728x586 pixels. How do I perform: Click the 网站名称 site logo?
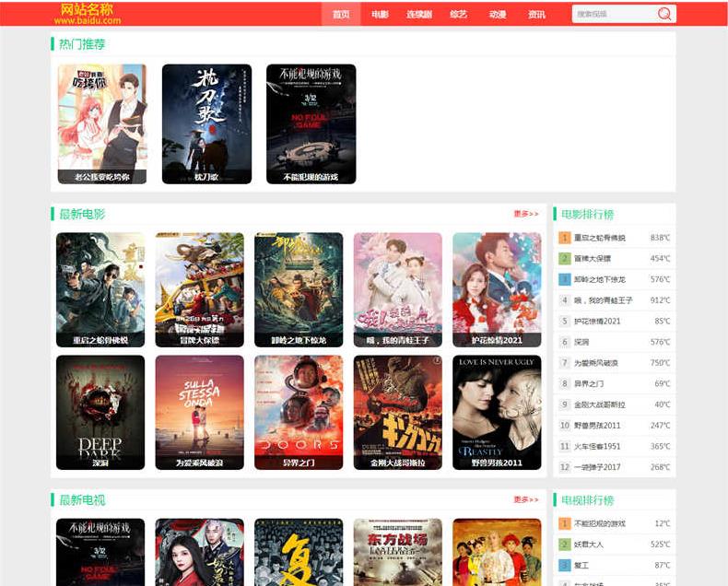pyautogui.click(x=87, y=13)
